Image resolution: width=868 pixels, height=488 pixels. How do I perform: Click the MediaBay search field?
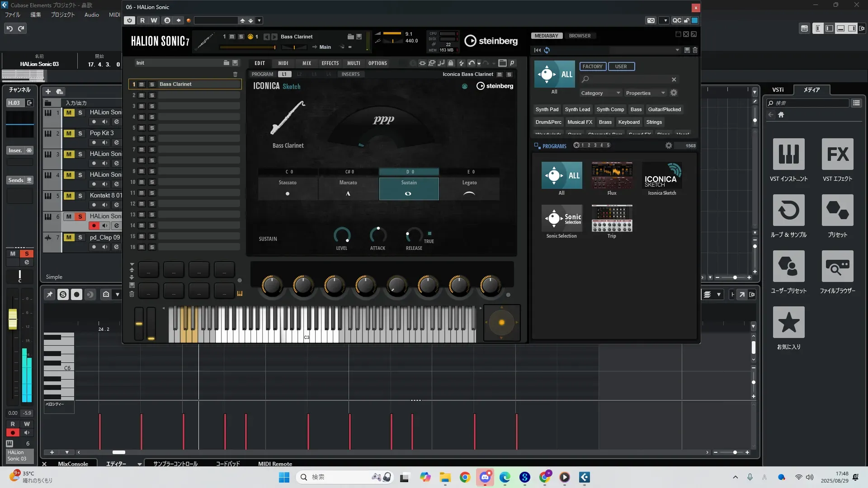click(628, 80)
